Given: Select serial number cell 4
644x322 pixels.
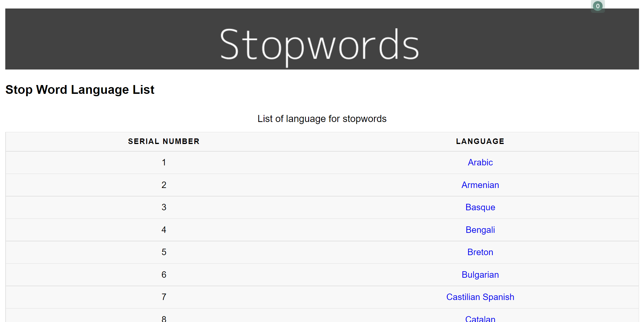Looking at the screenshot, I should [164, 230].
